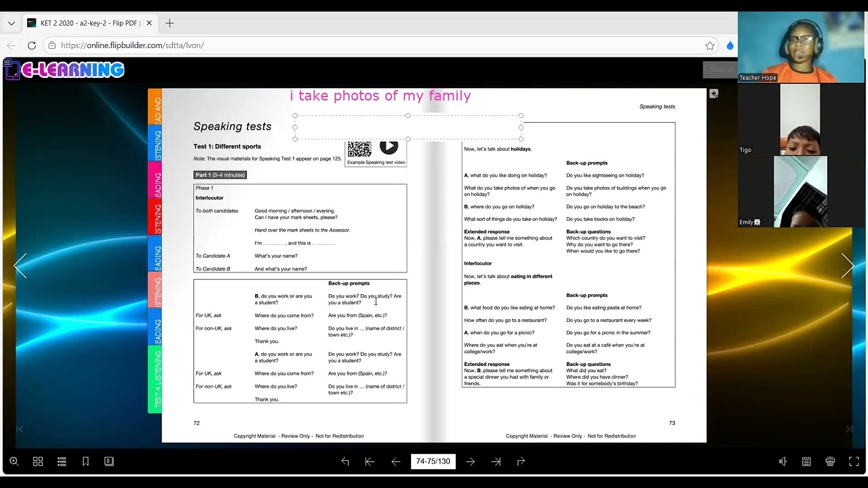
Task: Flip to next page with large right arrow
Action: coord(848,266)
